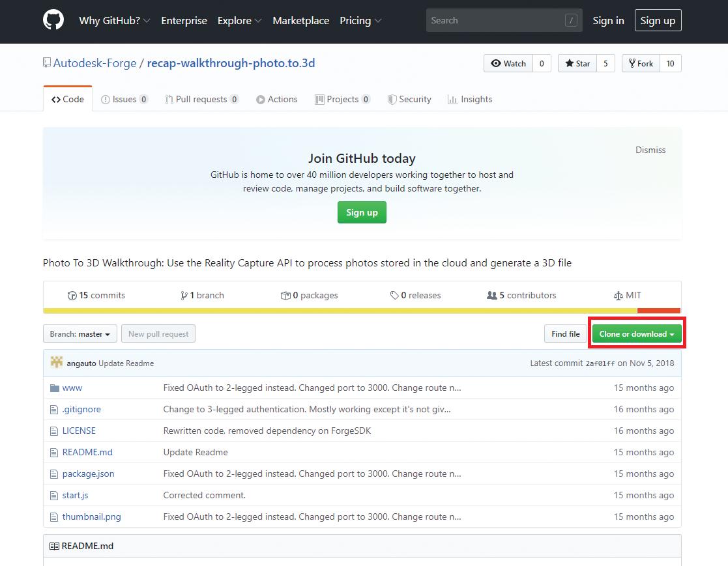Click the language breakdown color bar

(x=362, y=311)
